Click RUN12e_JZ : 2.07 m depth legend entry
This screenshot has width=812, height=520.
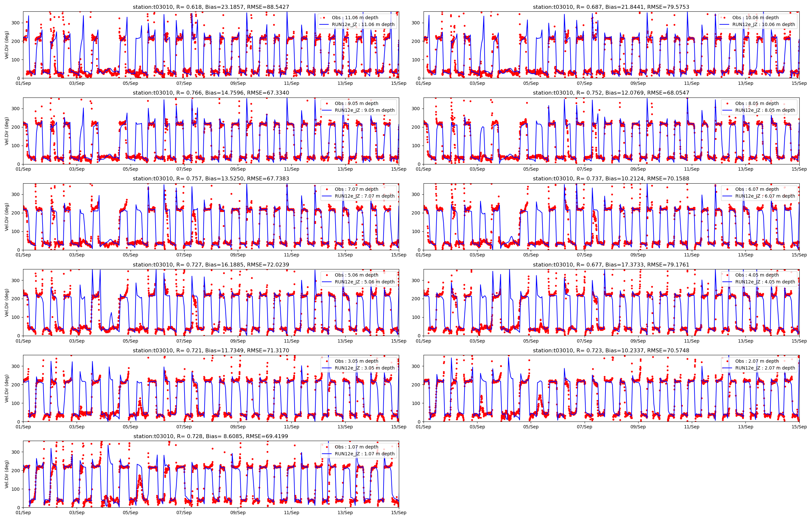(x=765, y=368)
